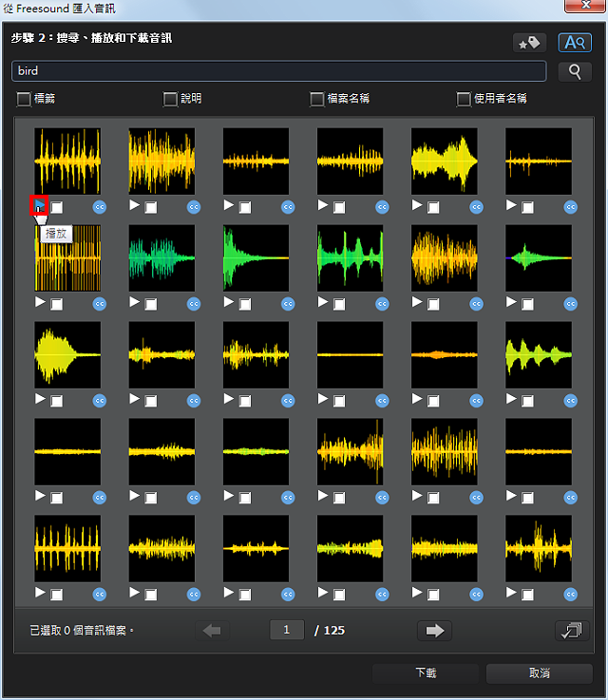Open CC license icon of row one, column three
This screenshot has height=700, width=608.
[x=288, y=207]
